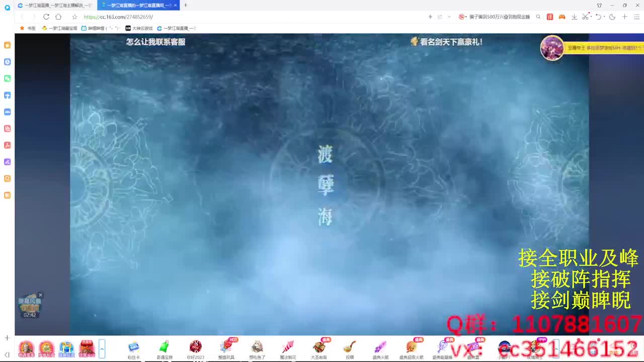Open the 弹幕风暴 countdown widget
Image resolution: width=644 pixels, height=362 pixels.
(x=30, y=306)
